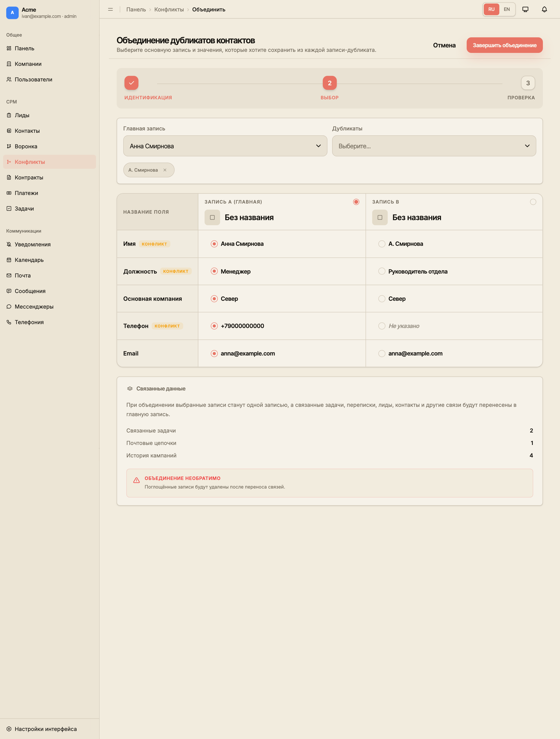Open the notifications bell icon
Image resolution: width=560 pixels, height=739 pixels.
pyautogui.click(x=544, y=9)
